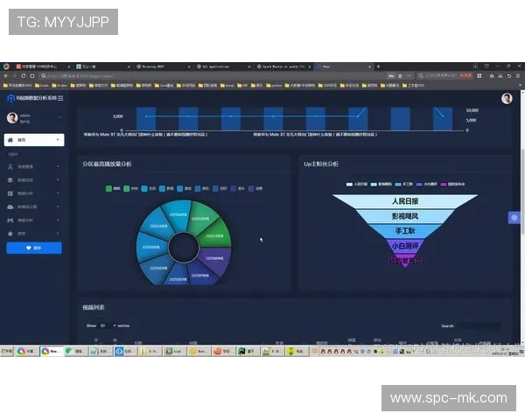Expand the sidebar menu item with the cloud icon

point(33,206)
